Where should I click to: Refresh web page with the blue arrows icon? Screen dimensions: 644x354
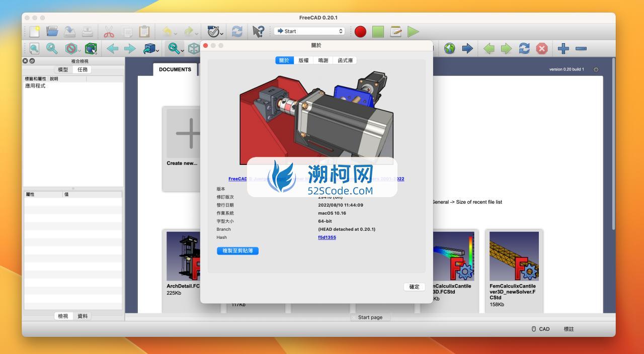pyautogui.click(x=524, y=48)
